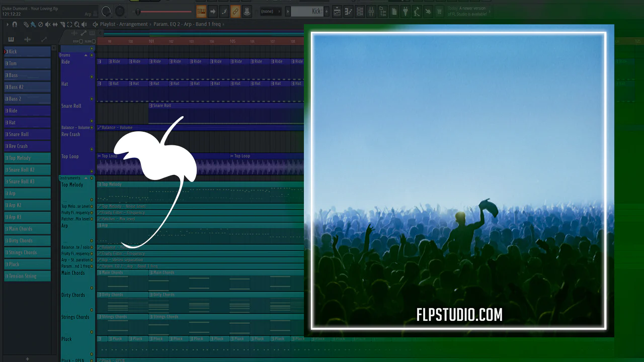The height and width of the screenshot is (362, 644).
Task: Open the Kick pattern selector
Action: click(307, 11)
